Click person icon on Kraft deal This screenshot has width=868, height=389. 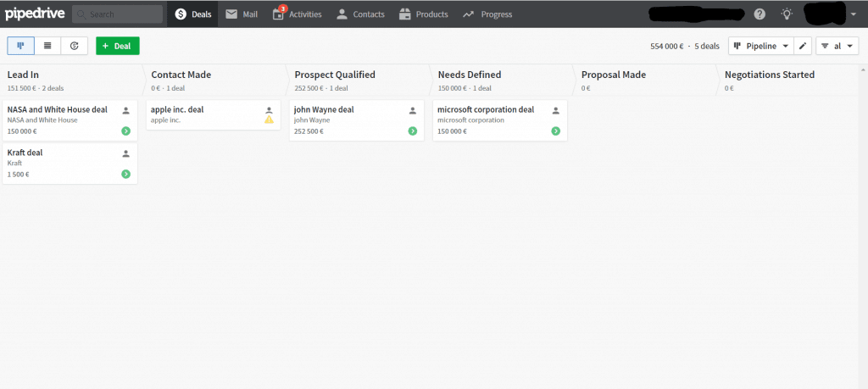(x=125, y=154)
